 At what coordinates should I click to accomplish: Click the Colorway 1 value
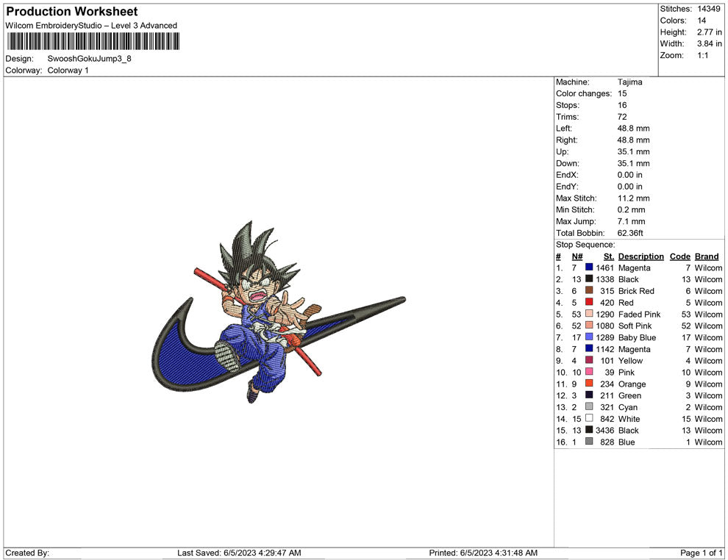click(68, 70)
